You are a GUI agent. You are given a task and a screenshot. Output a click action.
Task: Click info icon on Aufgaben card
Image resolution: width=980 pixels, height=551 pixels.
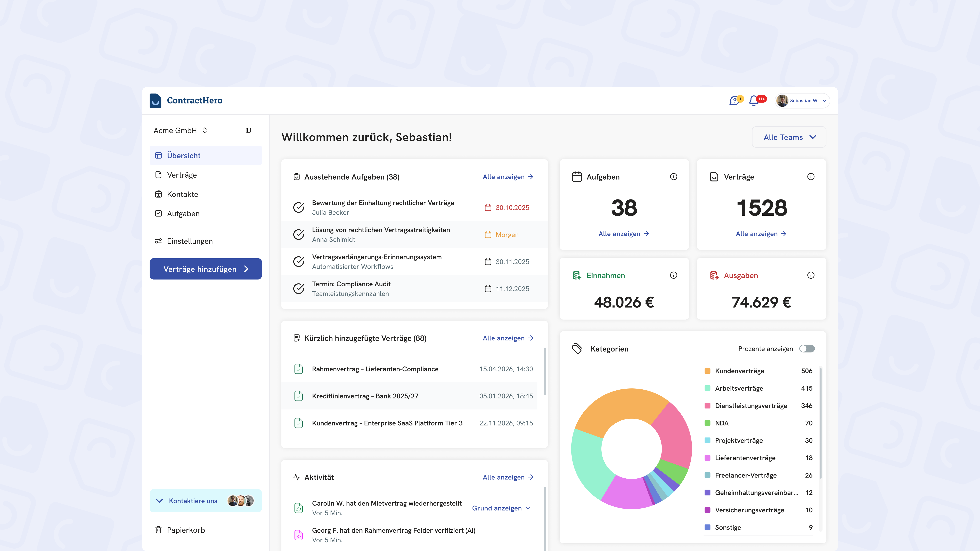673,177
